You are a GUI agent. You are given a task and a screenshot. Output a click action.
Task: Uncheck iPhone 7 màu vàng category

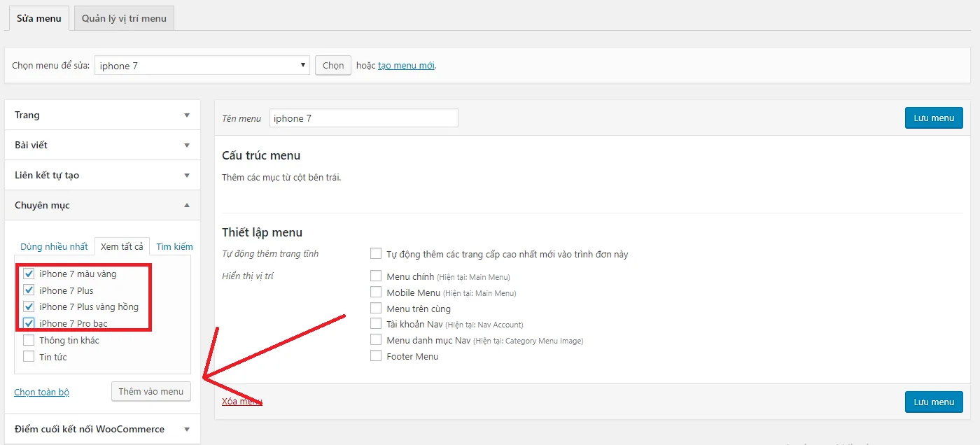tap(29, 274)
